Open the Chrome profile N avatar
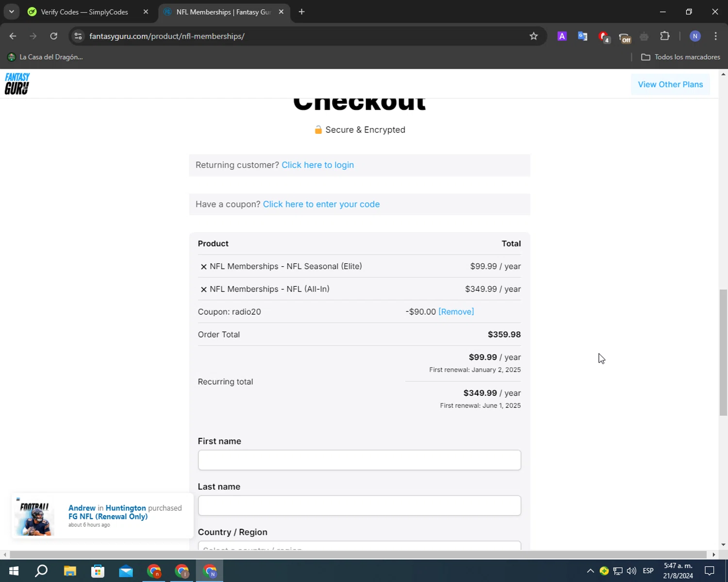Screen dimensions: 728x582 point(695,36)
